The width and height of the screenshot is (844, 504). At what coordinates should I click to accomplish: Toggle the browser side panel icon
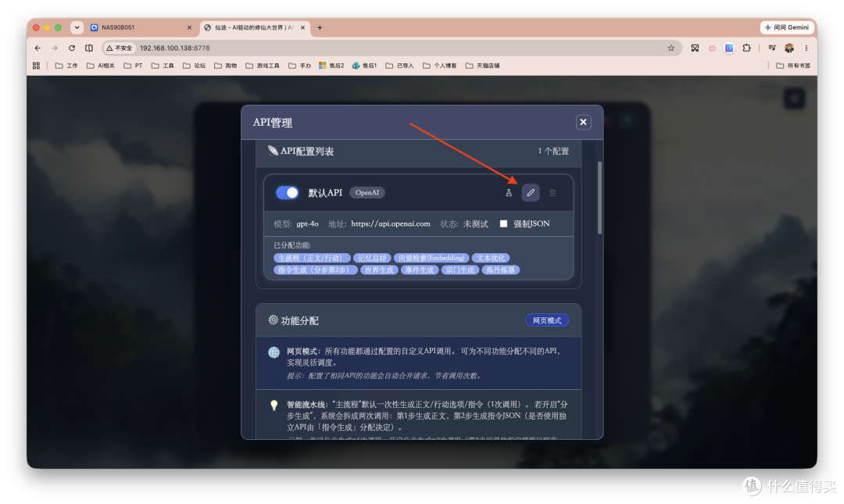89,48
